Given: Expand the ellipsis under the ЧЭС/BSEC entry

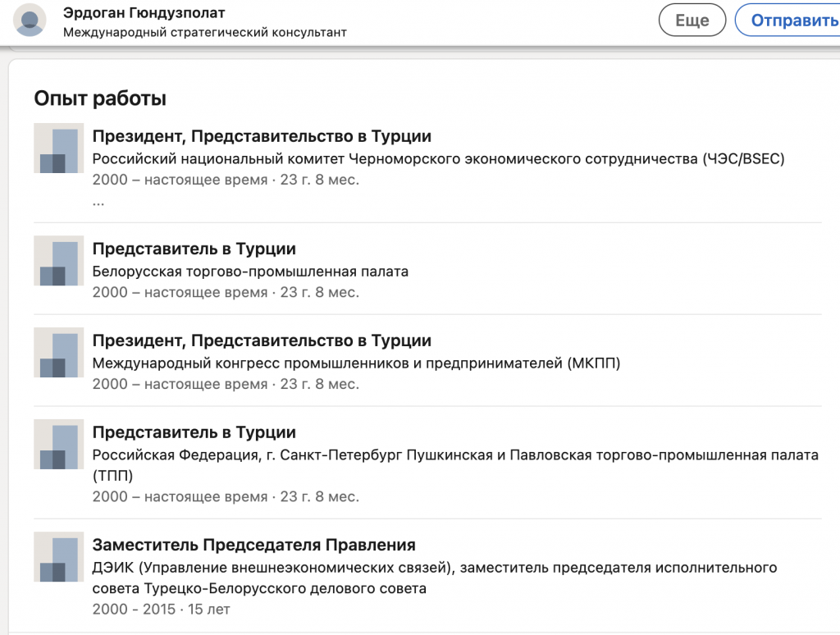Looking at the screenshot, I should (x=98, y=201).
